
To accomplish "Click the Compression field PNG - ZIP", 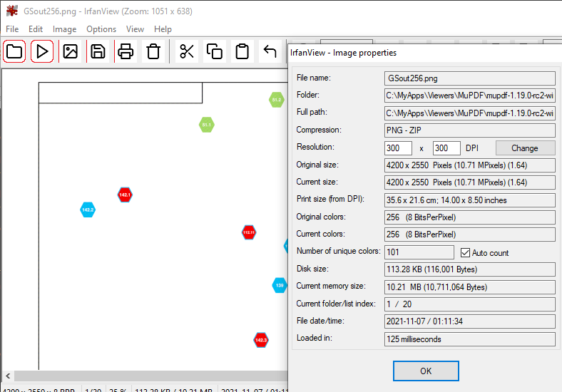I will (x=470, y=130).
